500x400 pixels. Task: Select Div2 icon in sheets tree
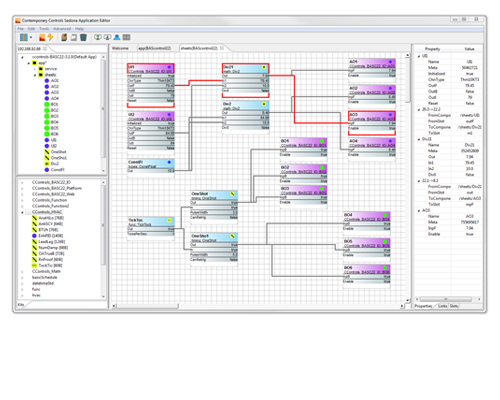click(47, 164)
